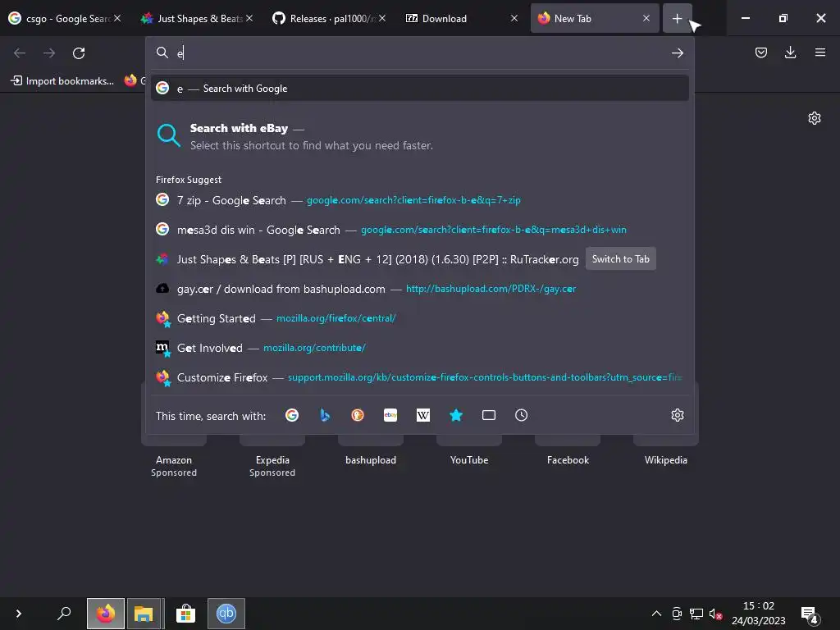The width and height of the screenshot is (840, 630).
Task: Search open tabs via tabs icon
Action: 489,415
